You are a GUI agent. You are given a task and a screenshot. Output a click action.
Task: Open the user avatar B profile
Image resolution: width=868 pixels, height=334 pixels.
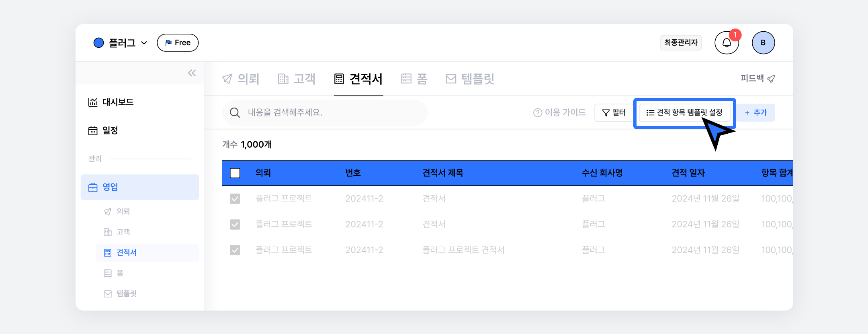[x=763, y=43]
